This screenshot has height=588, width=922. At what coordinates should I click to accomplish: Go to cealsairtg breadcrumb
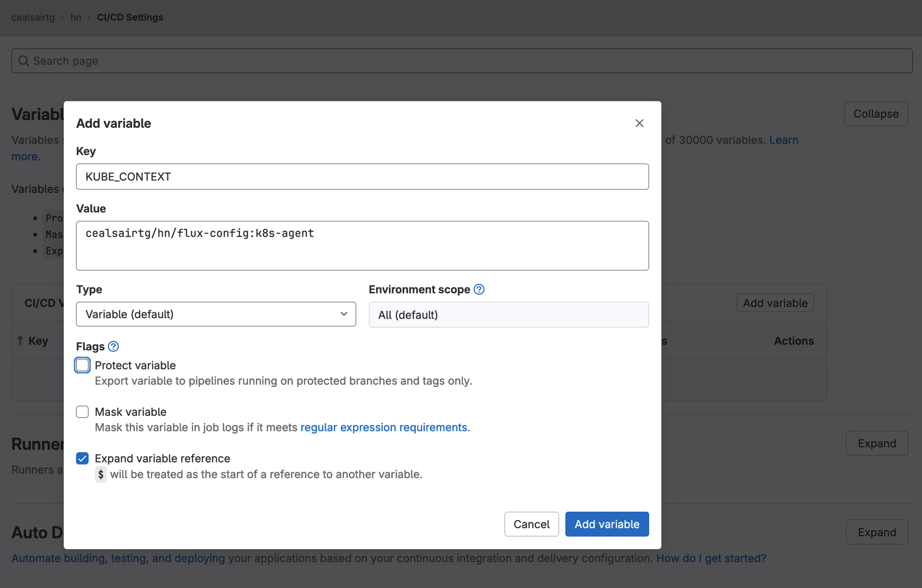pos(33,17)
